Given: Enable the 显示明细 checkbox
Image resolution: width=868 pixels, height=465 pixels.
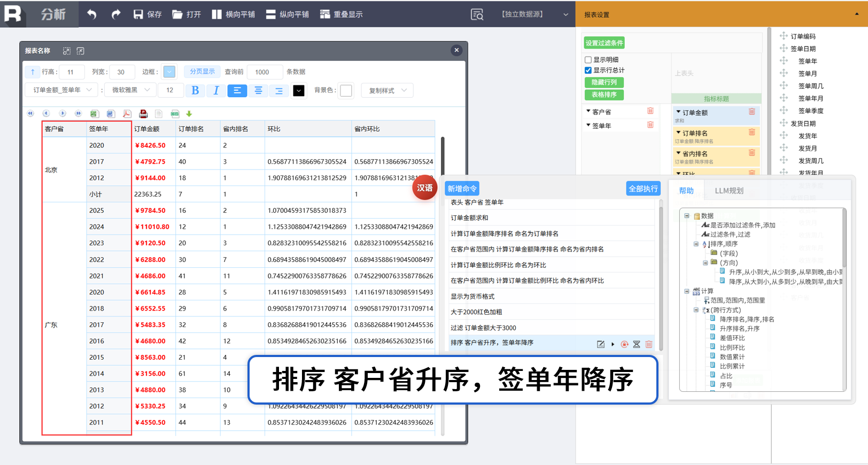Looking at the screenshot, I should pos(588,60).
